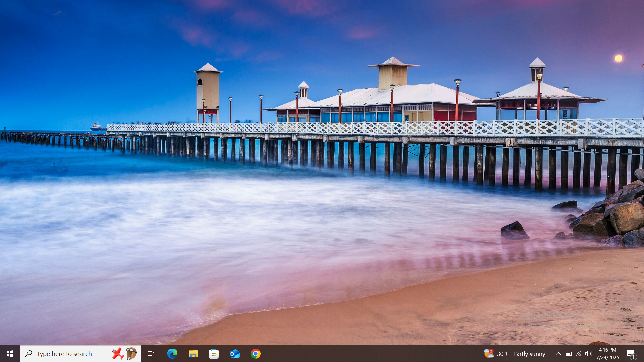
Task: Open File Explorer from the taskbar
Action: 193,354
